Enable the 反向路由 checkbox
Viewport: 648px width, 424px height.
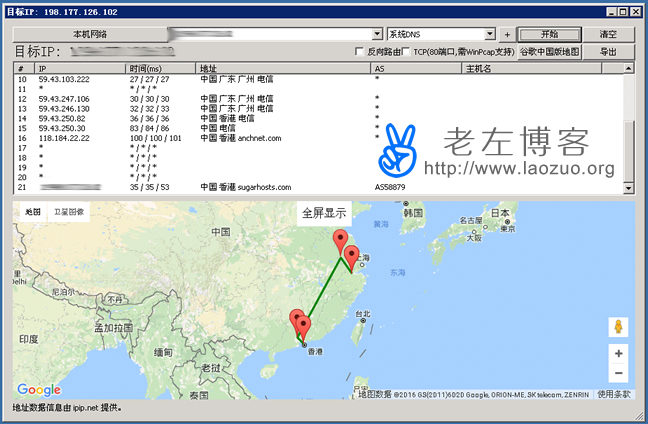click(359, 52)
